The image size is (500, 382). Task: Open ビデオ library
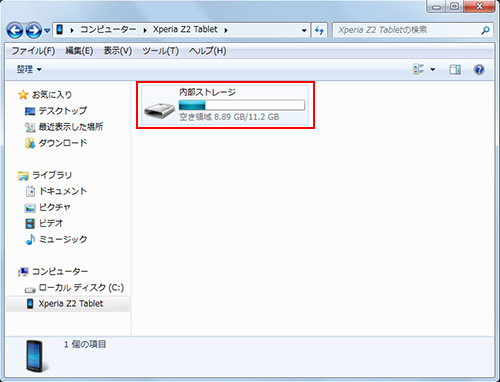coord(51,223)
